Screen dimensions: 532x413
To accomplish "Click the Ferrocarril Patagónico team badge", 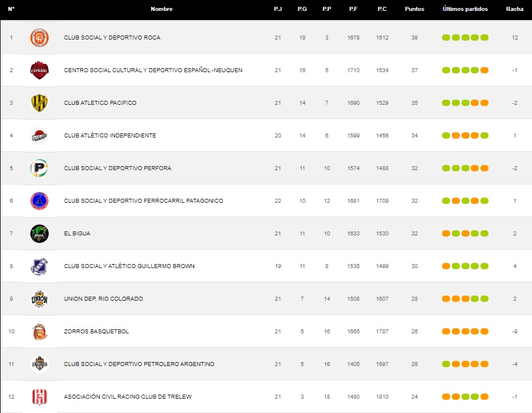I will tap(39, 201).
